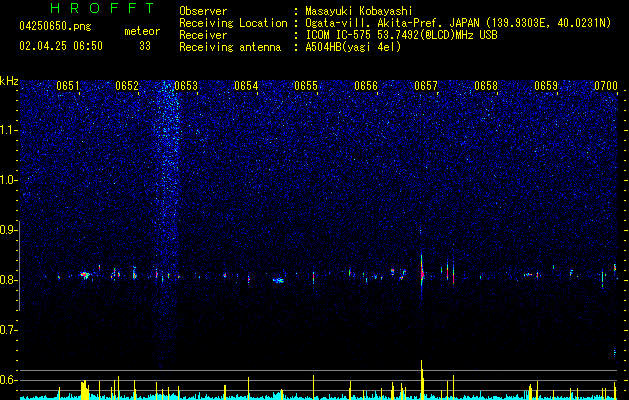Click the 0656 time marker
The image size is (629, 400).
pos(366,86)
